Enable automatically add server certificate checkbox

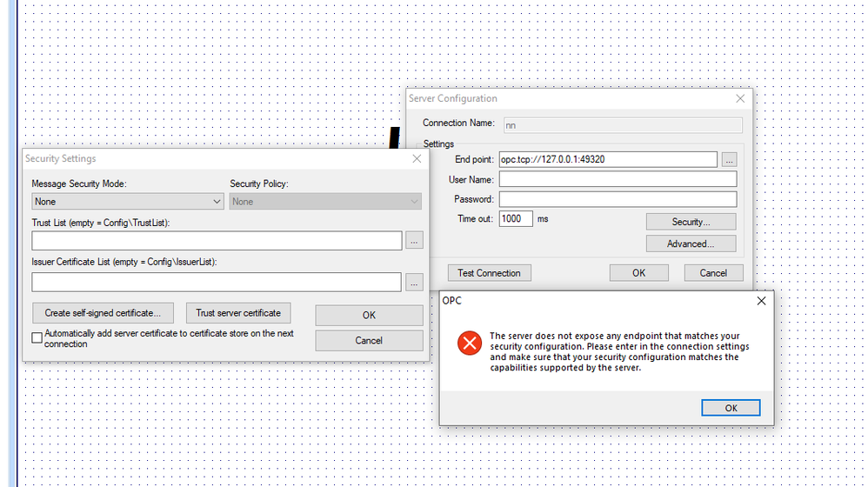tap(37, 338)
